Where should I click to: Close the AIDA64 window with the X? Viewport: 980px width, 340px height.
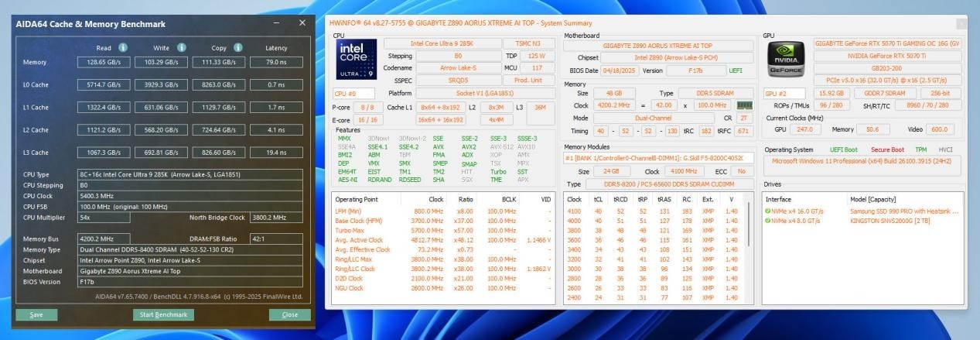[x=302, y=23]
